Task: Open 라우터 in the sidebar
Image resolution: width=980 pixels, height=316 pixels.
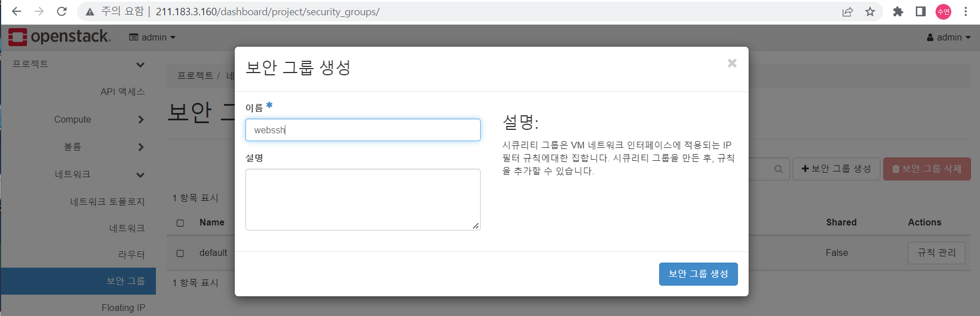Action: point(132,255)
